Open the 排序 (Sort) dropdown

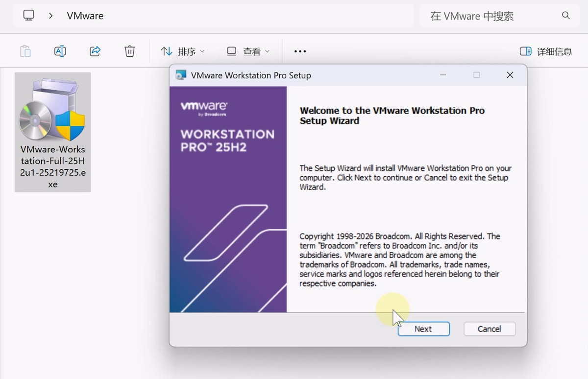[183, 51]
